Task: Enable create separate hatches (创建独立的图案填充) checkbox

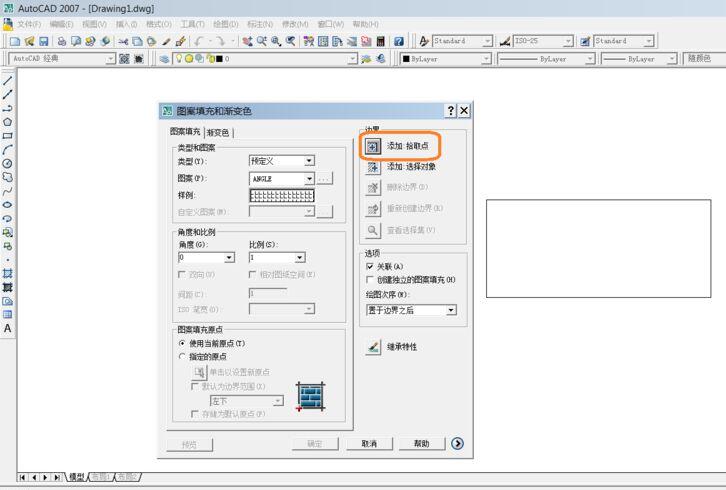Action: 370,280
